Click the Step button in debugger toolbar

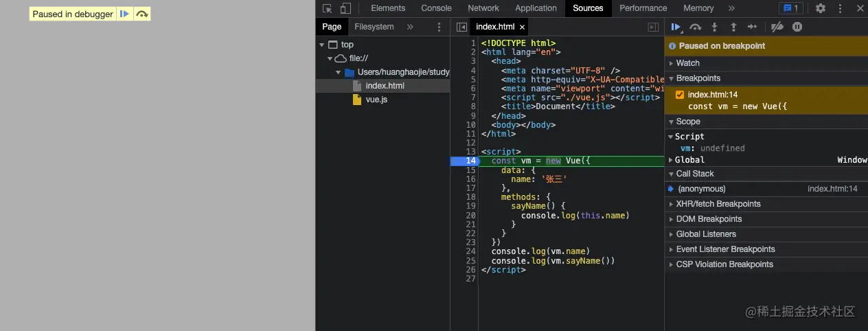pyautogui.click(x=753, y=27)
